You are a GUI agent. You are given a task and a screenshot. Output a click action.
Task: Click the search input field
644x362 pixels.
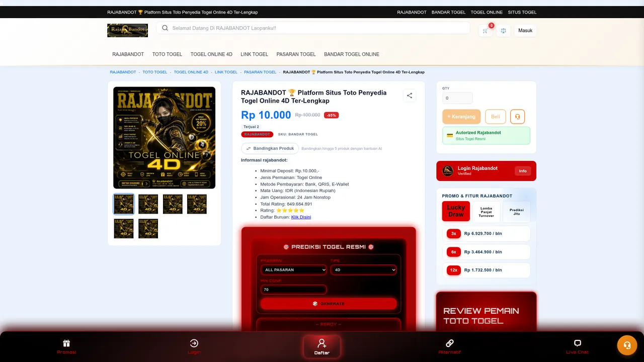click(313, 28)
